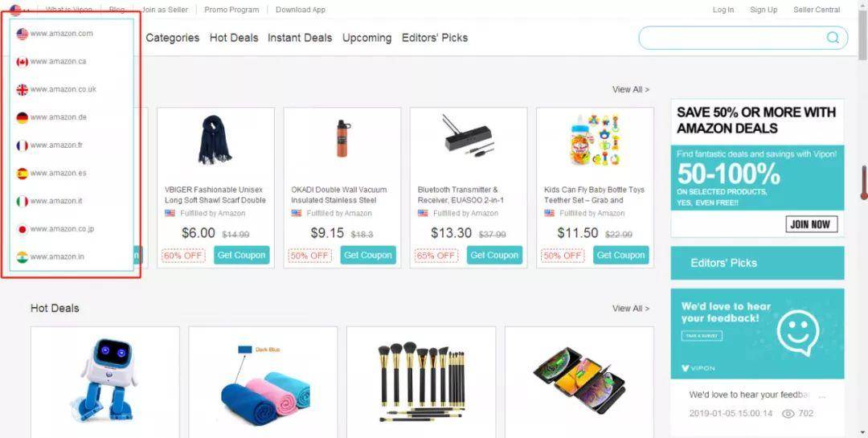The image size is (868, 438).
Task: Select www.amazon.fr from country list
Action: click(x=56, y=145)
